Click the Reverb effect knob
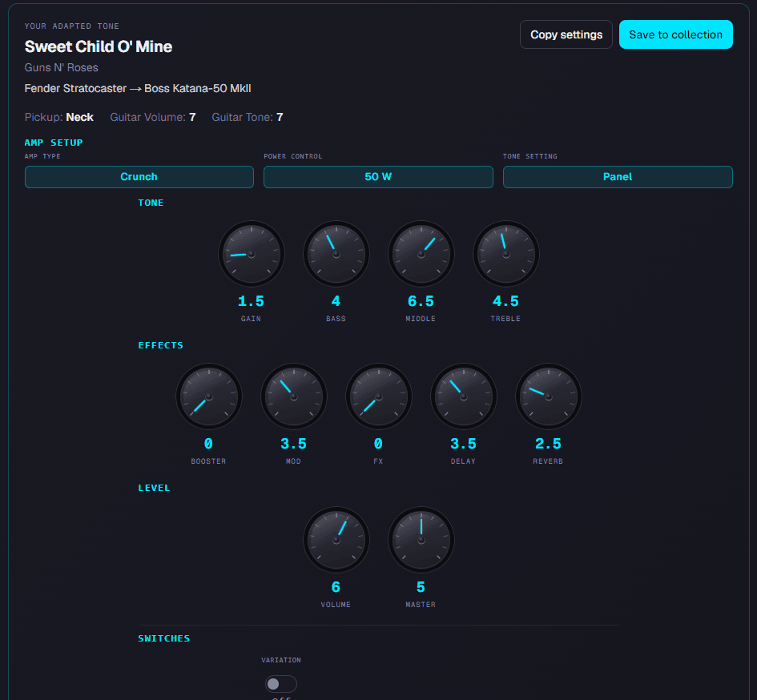757x700 pixels. click(x=549, y=396)
